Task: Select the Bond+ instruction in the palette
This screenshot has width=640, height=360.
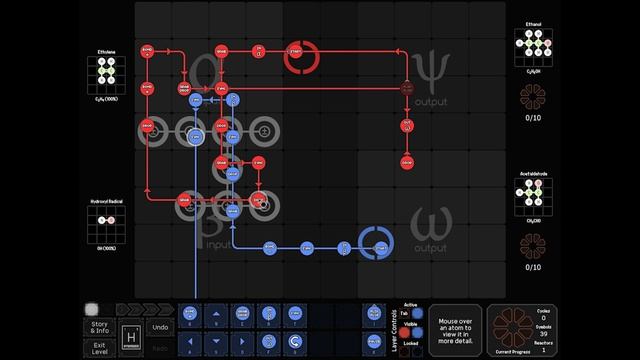Action: point(190,315)
